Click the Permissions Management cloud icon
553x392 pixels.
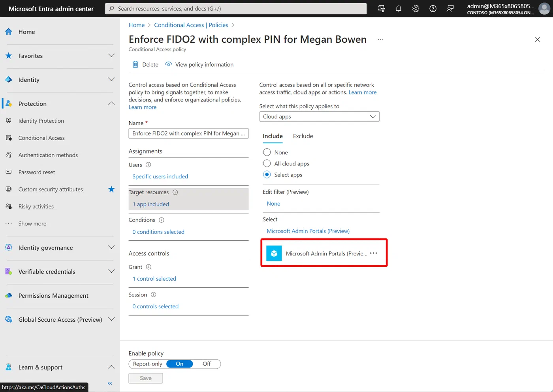pos(9,296)
